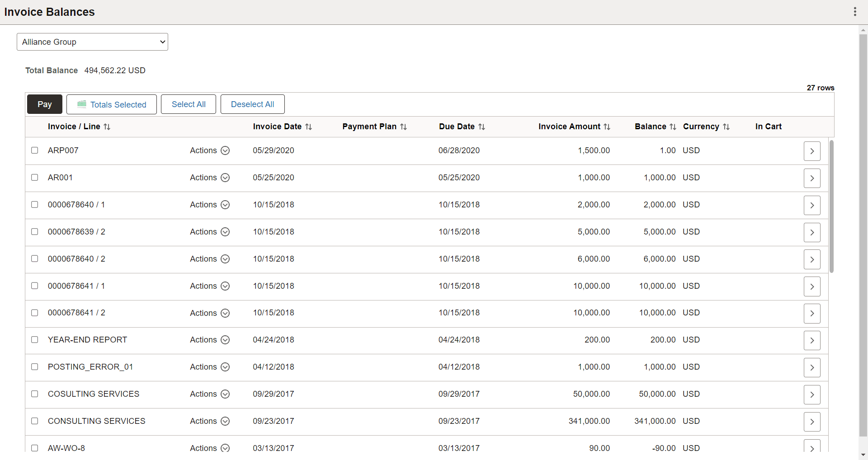
Task: Sort the Payment Plan column
Action: pos(403,127)
